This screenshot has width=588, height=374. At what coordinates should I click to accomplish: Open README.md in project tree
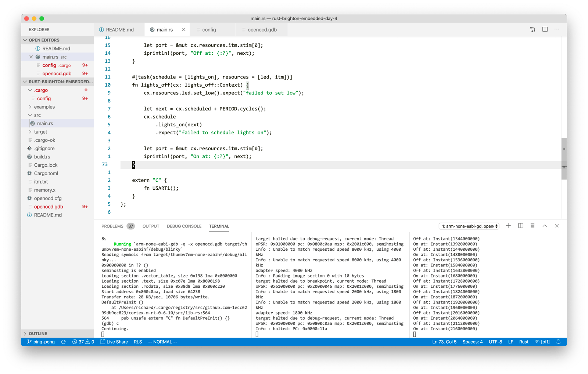[x=57, y=215]
